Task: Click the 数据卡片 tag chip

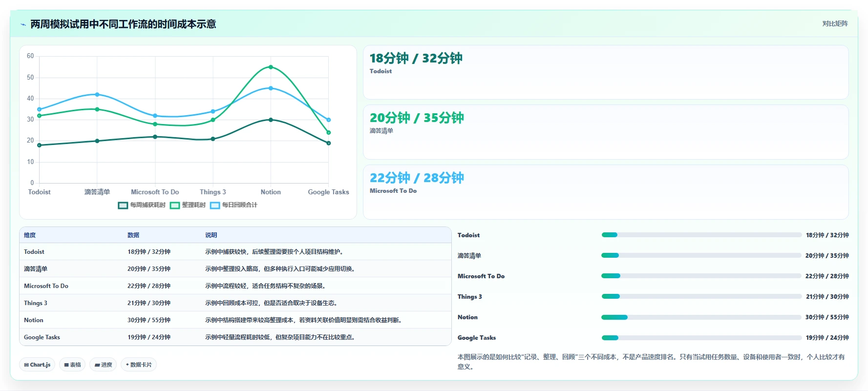Action: [139, 365]
